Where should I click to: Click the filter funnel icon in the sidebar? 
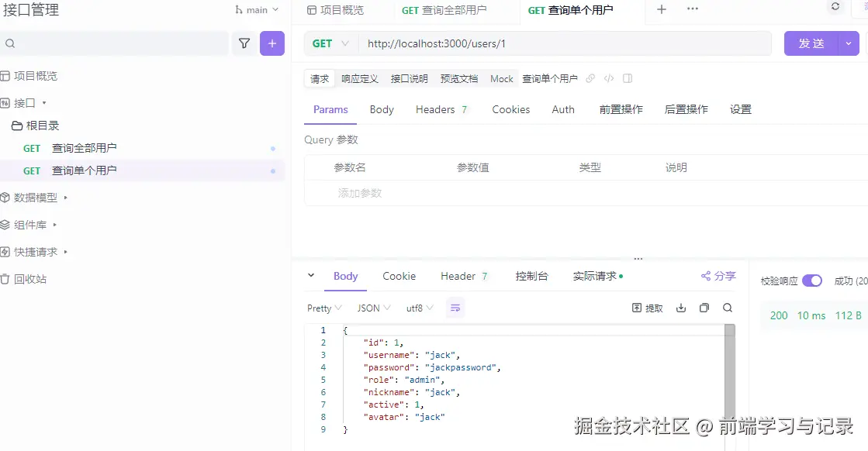244,43
